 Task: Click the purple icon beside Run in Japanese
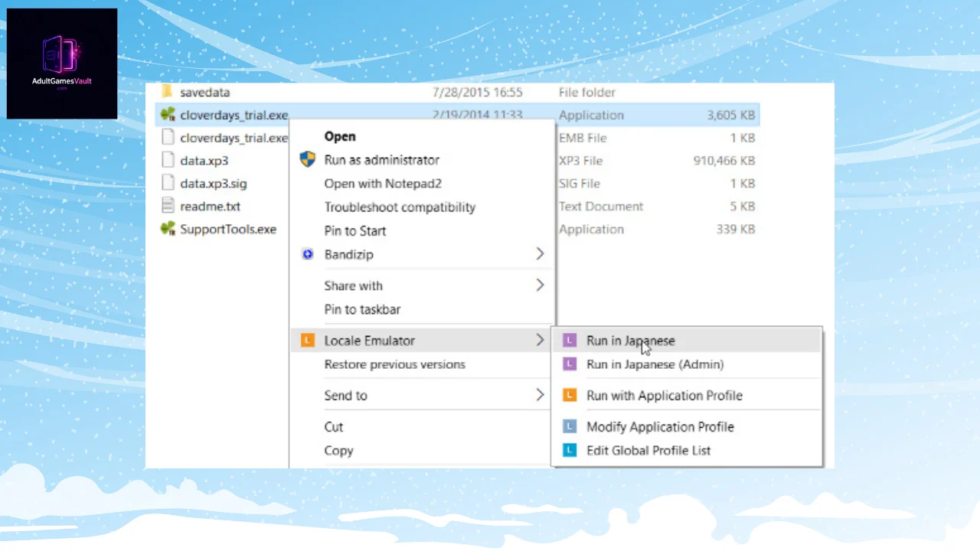pos(570,341)
